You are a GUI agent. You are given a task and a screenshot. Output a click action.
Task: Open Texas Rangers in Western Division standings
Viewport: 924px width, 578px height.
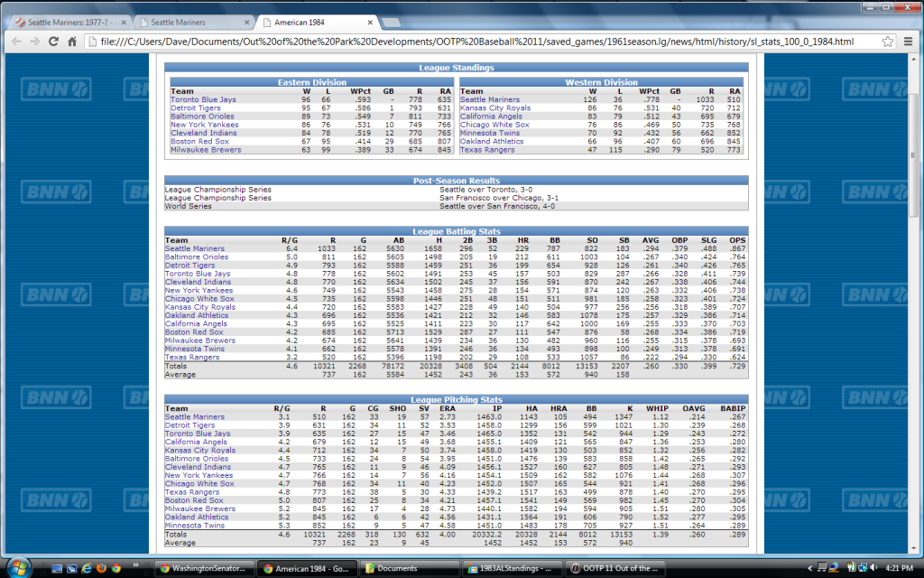pyautogui.click(x=487, y=150)
